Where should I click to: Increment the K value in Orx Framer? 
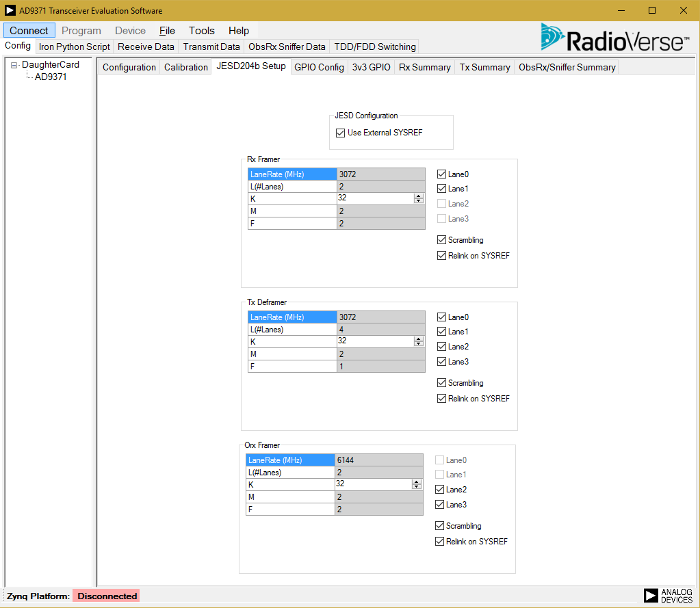coord(416,482)
